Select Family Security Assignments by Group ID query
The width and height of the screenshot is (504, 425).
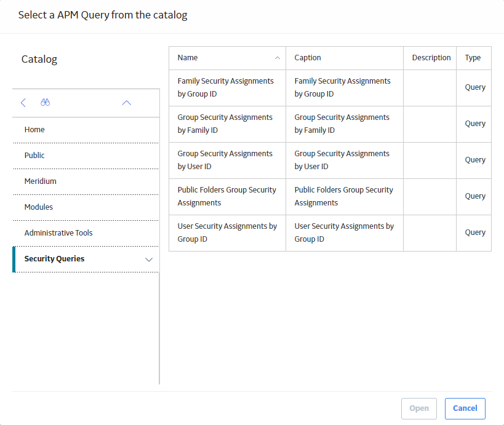[x=330, y=88]
